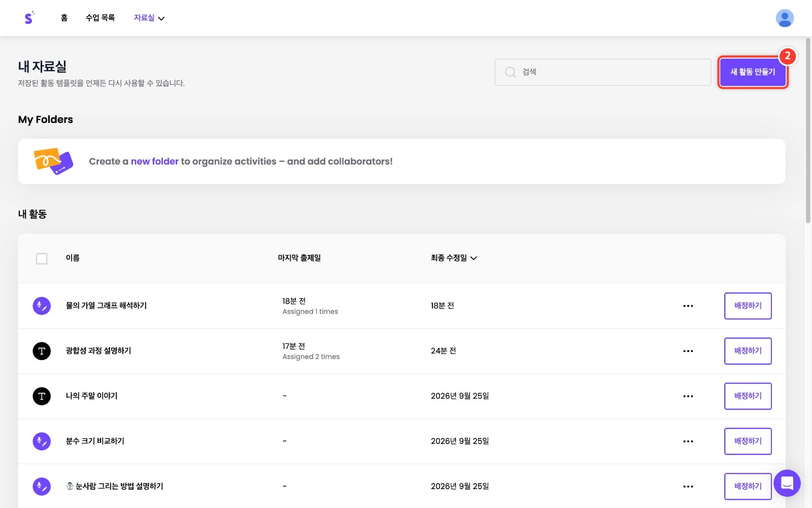This screenshot has height=508, width=812.
Task: Assign 물의 가열 그래프 해석하기 with 배정하기
Action: 748,306
